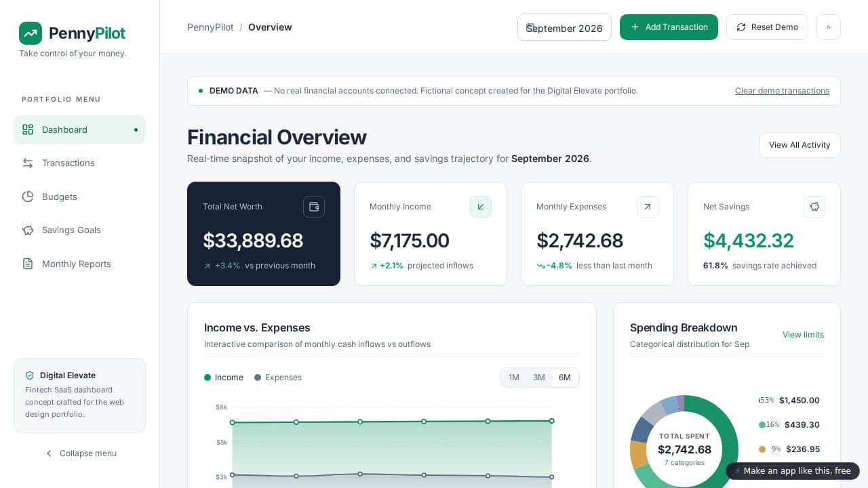Toggle the Expenses legend series
The image size is (868, 488).
point(278,378)
